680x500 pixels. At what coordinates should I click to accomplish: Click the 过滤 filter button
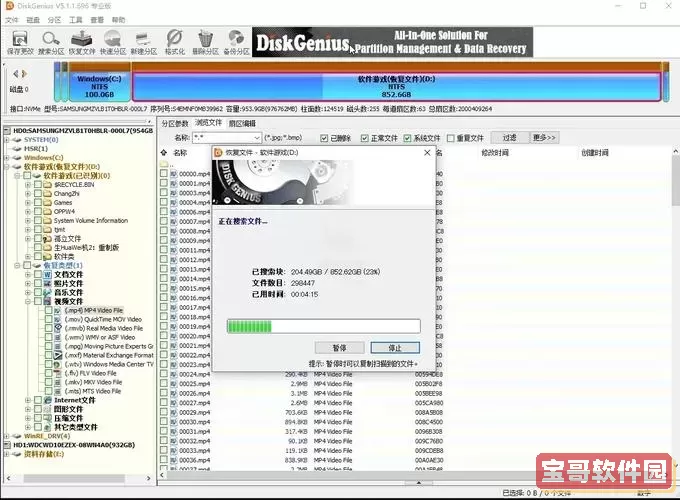(x=509, y=138)
